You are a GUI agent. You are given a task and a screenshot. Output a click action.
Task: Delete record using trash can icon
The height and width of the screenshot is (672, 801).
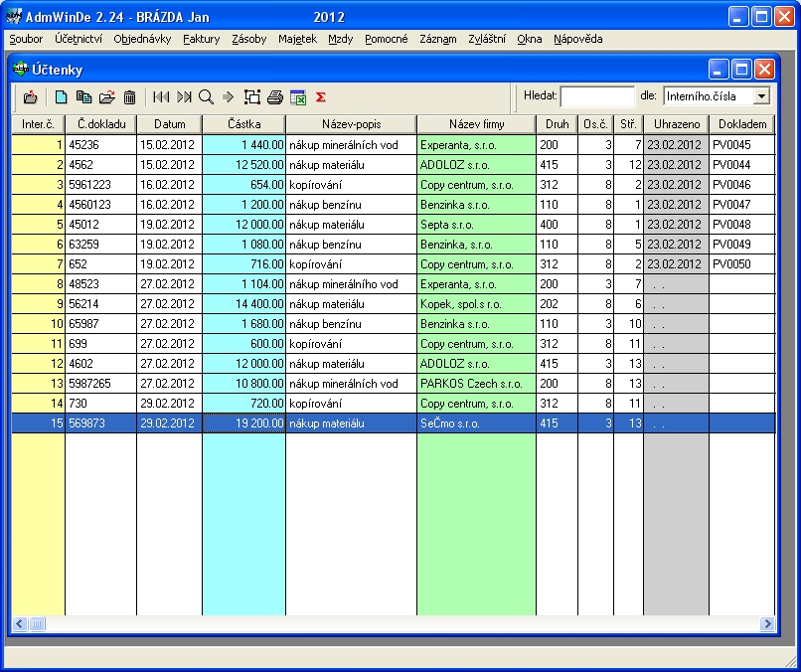(130, 97)
